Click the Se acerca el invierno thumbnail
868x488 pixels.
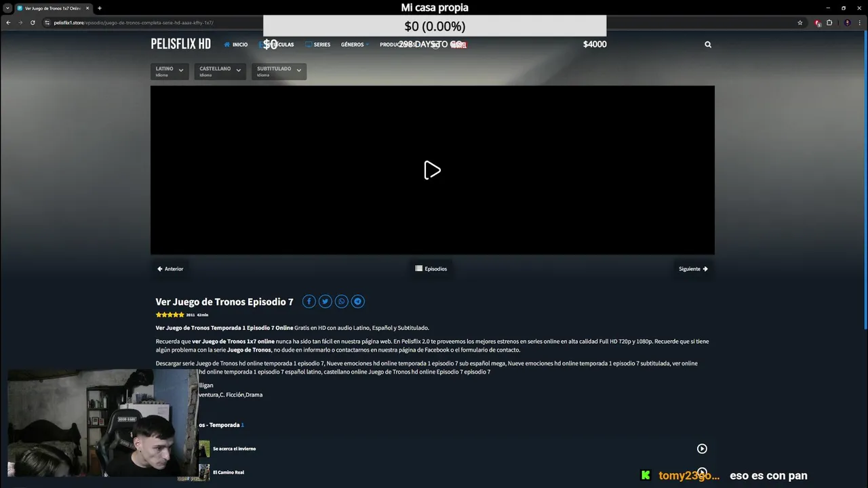tap(204, 449)
